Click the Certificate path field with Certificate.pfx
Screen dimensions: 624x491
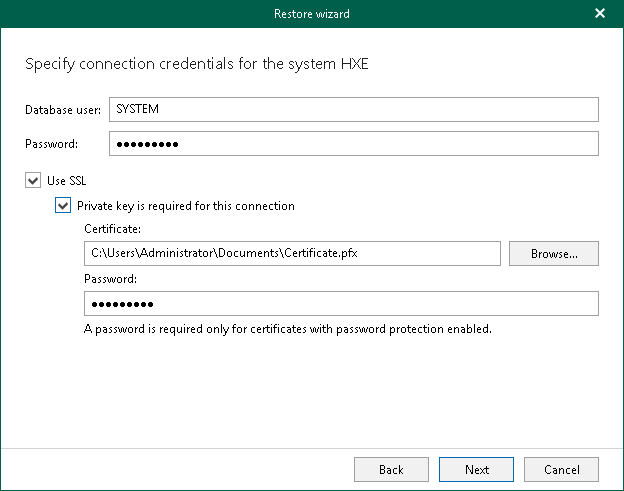292,254
